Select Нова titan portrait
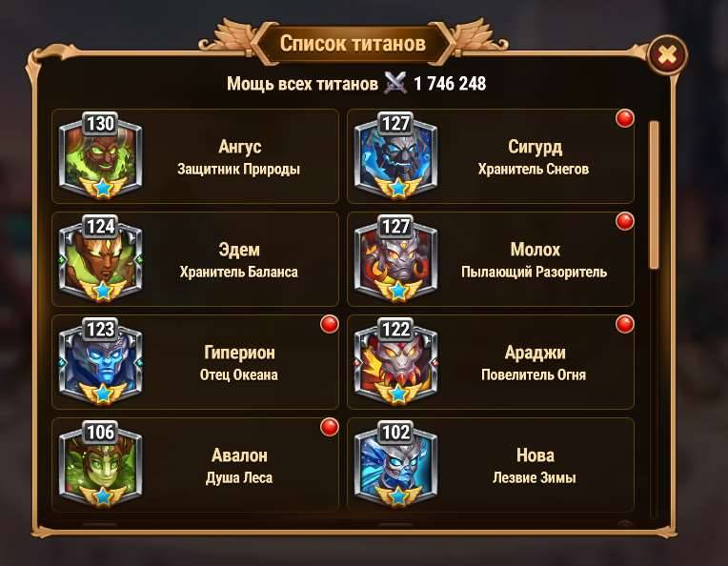This screenshot has width=728, height=566. [396, 465]
